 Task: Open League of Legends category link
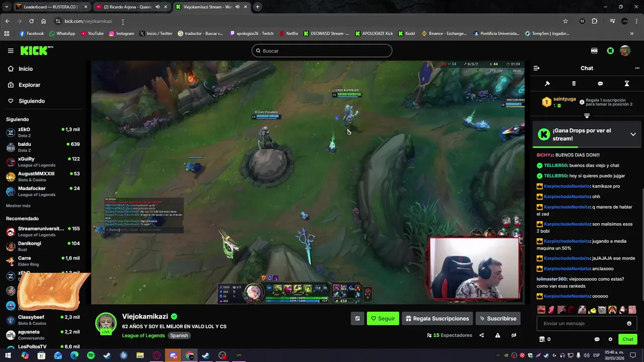pos(143,335)
